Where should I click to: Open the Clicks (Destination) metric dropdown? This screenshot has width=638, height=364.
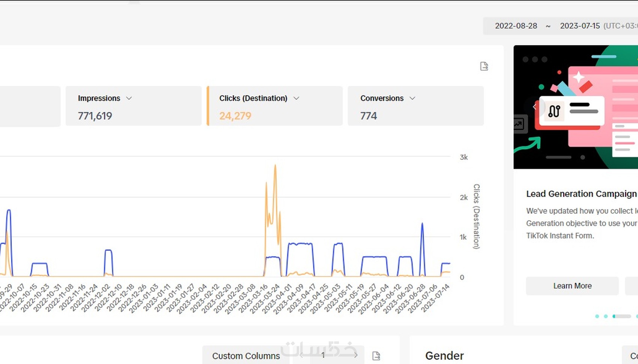click(x=296, y=98)
